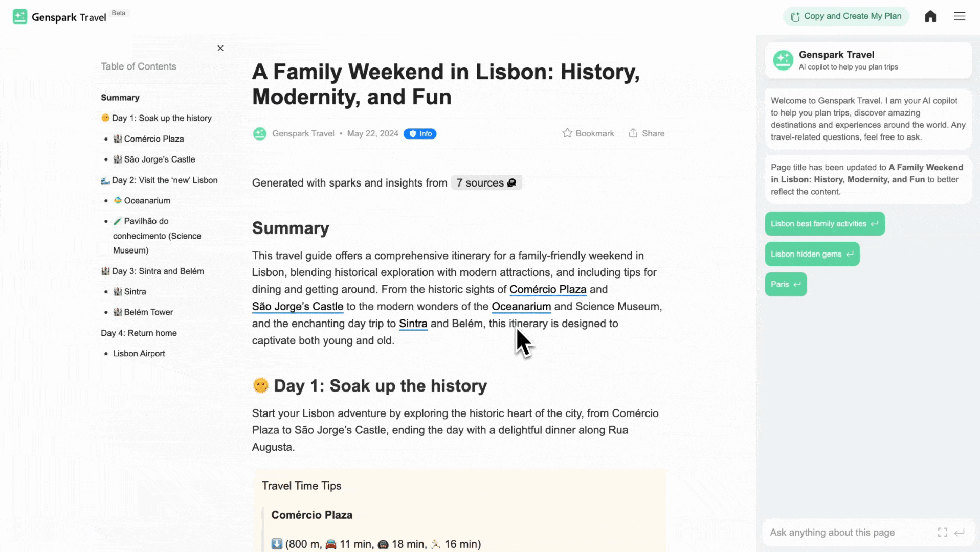Follow the Sintra link in summary
The height and width of the screenshot is (552, 980).
(x=413, y=324)
